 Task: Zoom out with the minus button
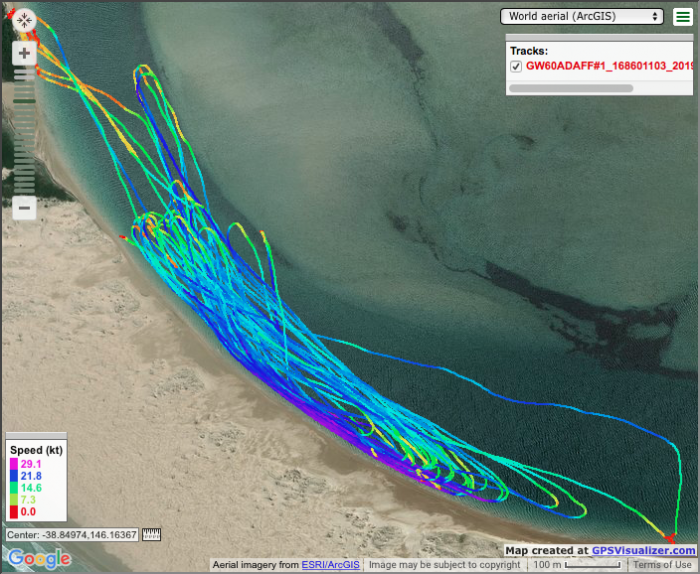(x=25, y=208)
